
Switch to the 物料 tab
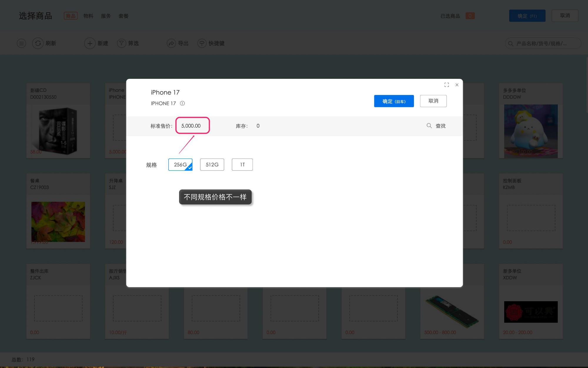88,16
